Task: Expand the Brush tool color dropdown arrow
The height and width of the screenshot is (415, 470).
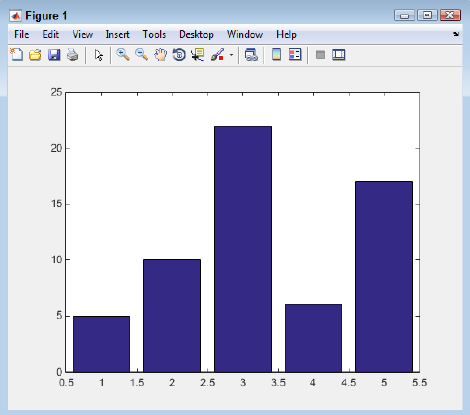Action: (231, 55)
